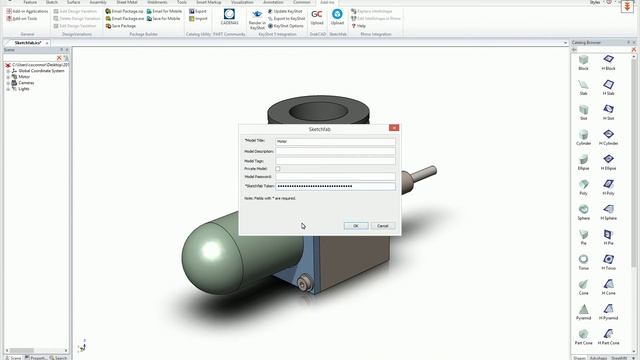The height and width of the screenshot is (360, 640).
Task: Select the Poly shape in catalog
Action: 584,187
